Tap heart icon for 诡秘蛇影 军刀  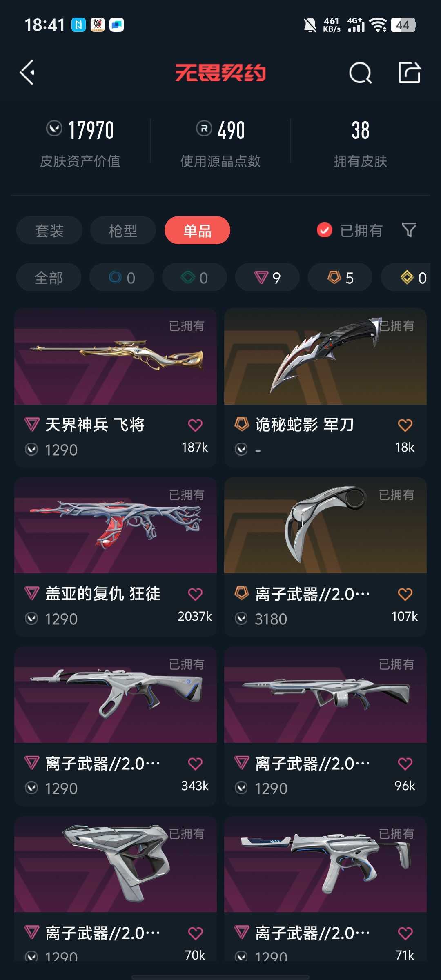(x=405, y=425)
